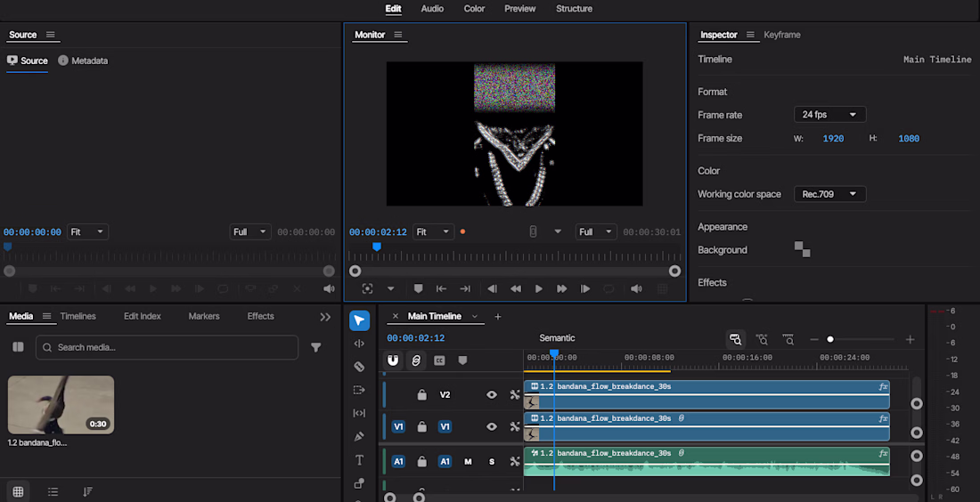Viewport: 980px width, 502px height.
Task: Open the Keyframe panel tab
Action: pyautogui.click(x=782, y=35)
